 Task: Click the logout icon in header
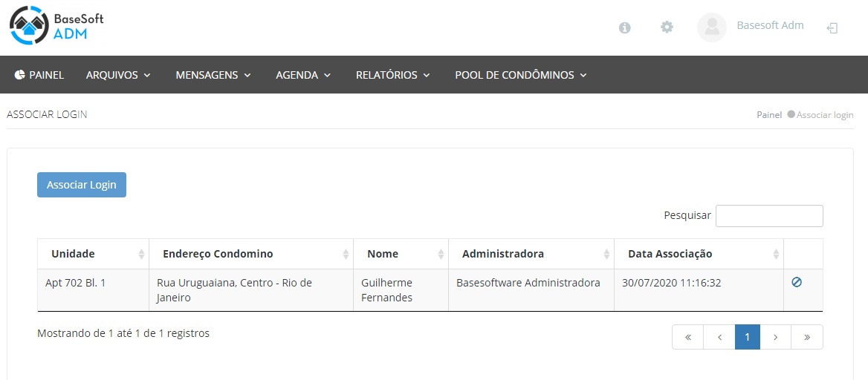click(832, 28)
